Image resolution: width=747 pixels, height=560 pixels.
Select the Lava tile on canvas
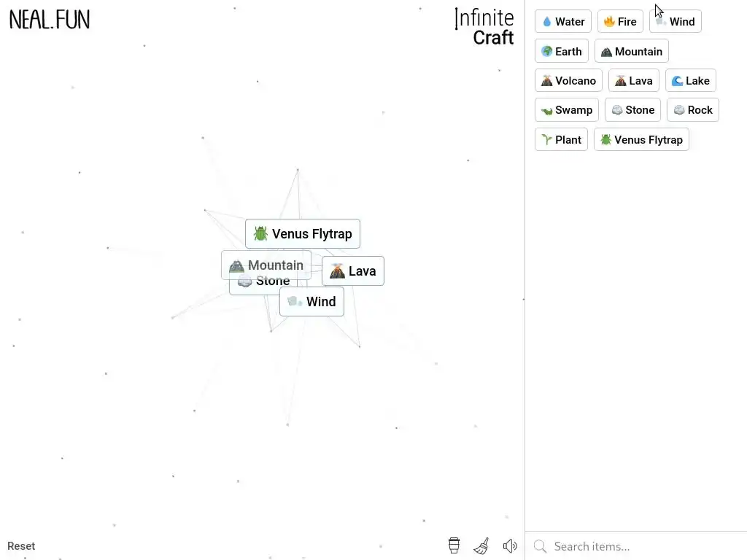coord(353,271)
